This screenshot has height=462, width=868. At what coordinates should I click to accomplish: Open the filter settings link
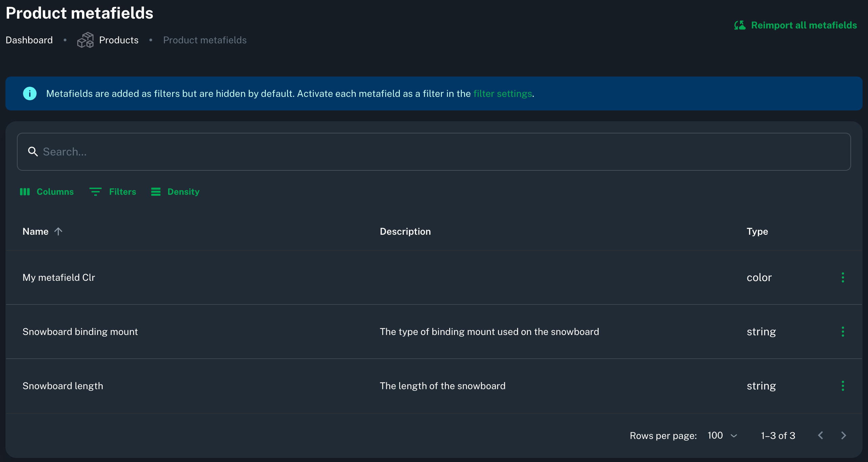502,93
